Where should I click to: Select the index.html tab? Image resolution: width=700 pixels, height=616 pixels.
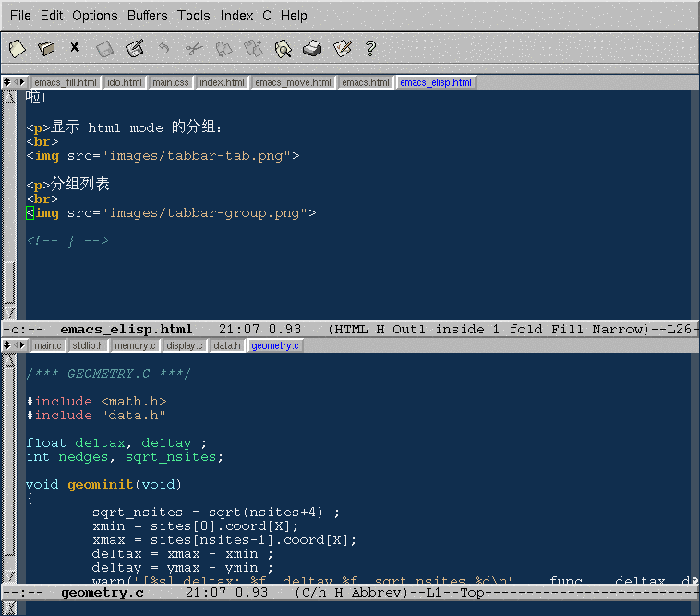click(223, 82)
